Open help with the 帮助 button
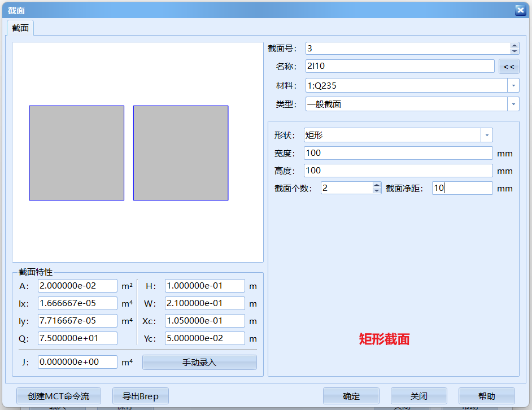Screen dimensions: 532x410 coord(486,395)
